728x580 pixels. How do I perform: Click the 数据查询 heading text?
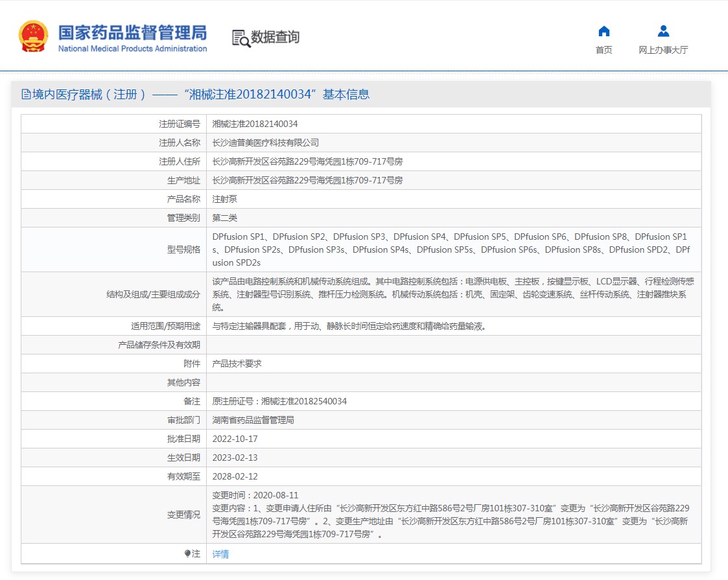(x=276, y=37)
